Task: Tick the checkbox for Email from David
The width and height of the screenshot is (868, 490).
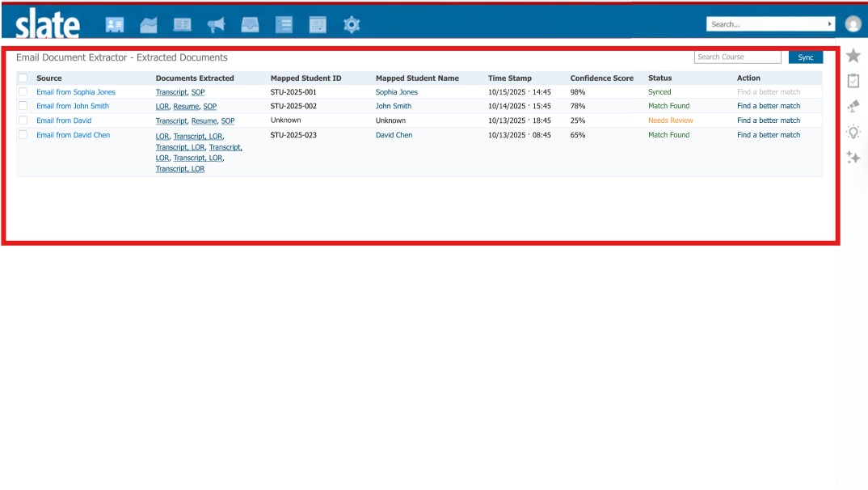Action: click(23, 120)
